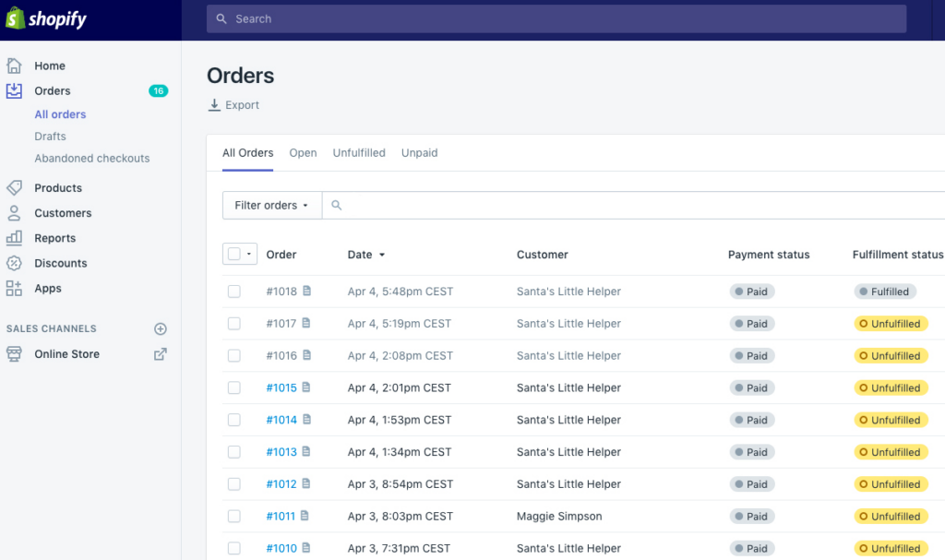Click the Customers person icon

tap(14, 213)
